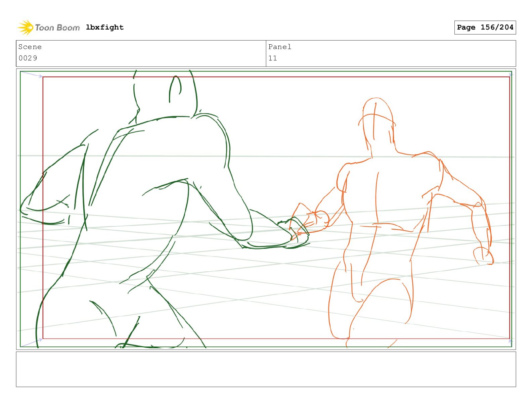Screen dimensions: 532x411
Task: Select the lbxfight project title
Action: [x=105, y=27]
